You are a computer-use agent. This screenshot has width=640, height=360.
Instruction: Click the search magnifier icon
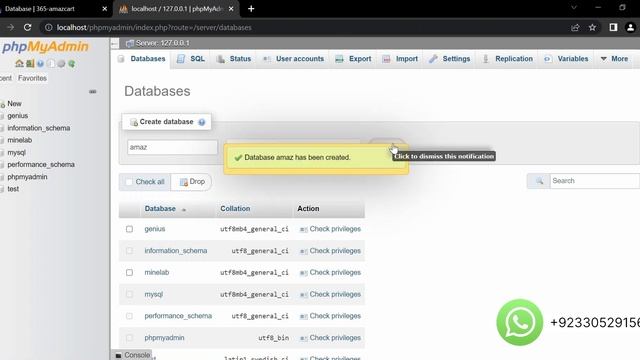(539, 181)
